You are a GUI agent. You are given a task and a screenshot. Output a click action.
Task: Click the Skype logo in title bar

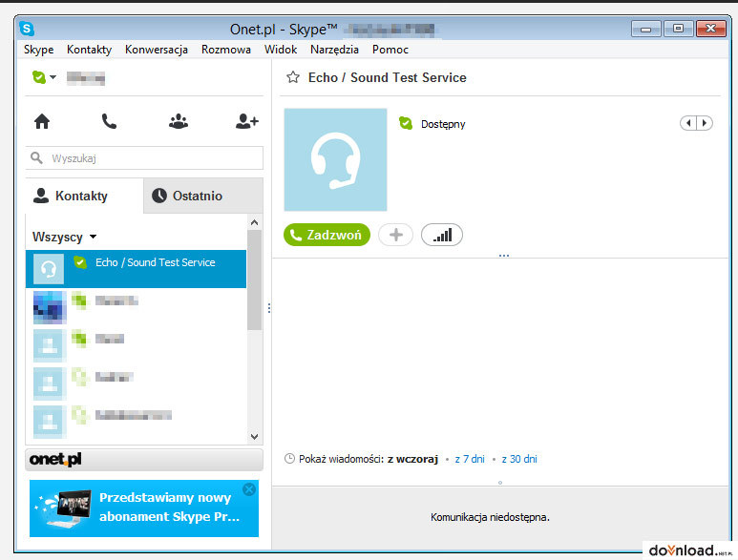click(27, 29)
